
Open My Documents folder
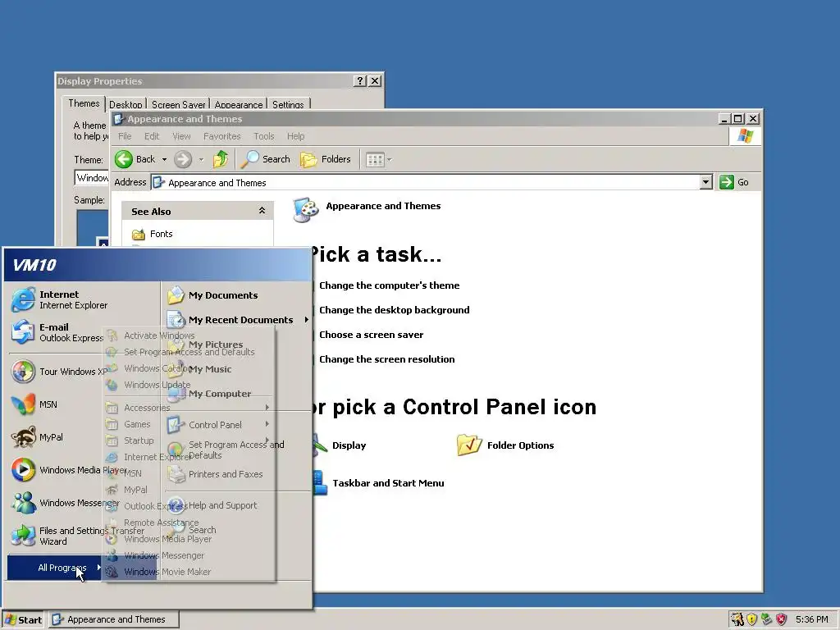(212, 295)
